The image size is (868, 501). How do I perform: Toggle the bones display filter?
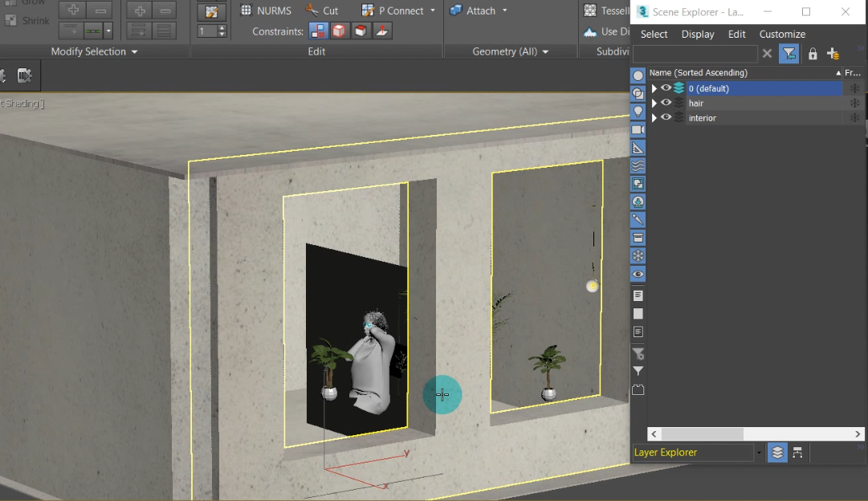(638, 220)
